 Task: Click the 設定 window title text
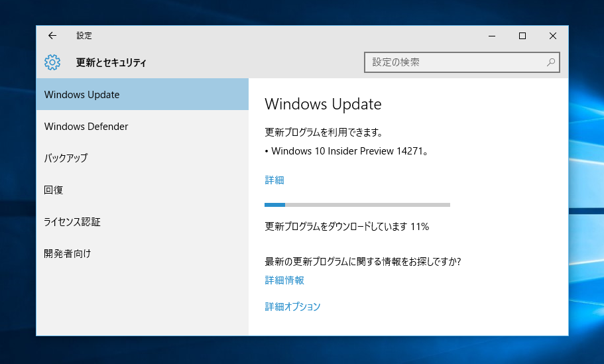(84, 36)
